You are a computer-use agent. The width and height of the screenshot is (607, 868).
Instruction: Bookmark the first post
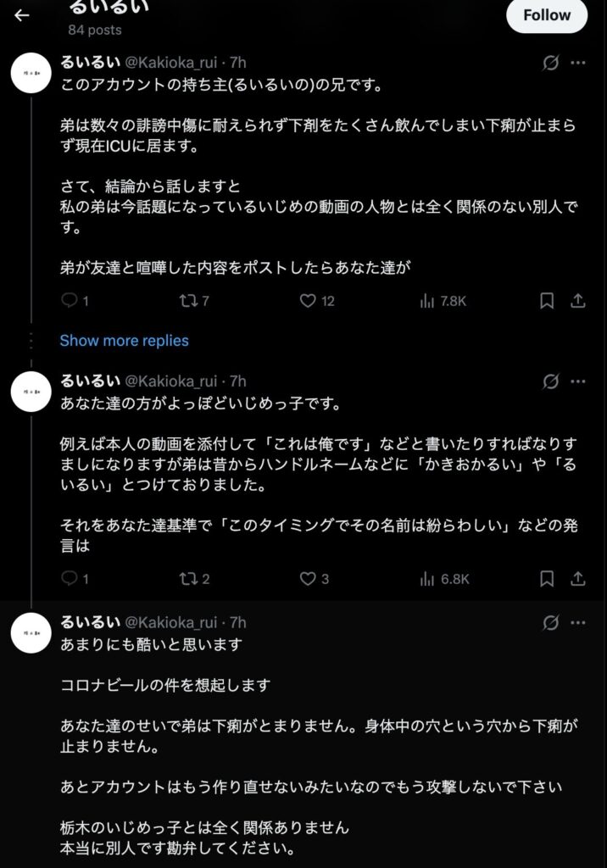(547, 300)
